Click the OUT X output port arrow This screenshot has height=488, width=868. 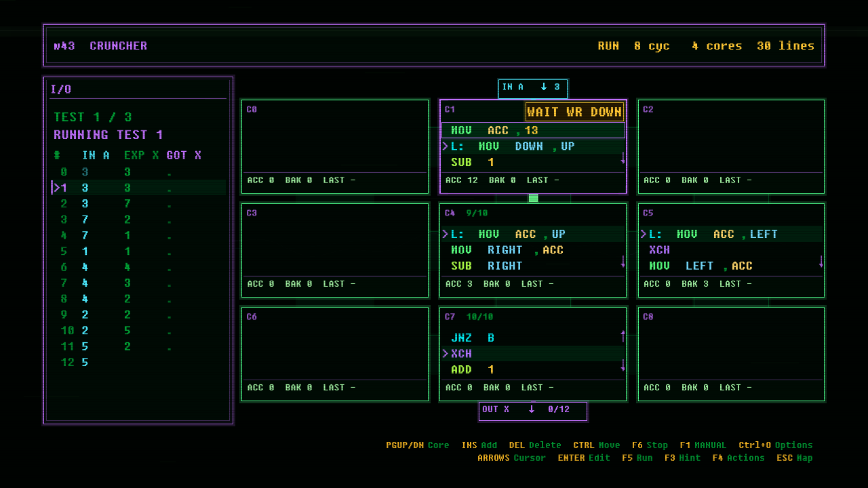point(532,409)
